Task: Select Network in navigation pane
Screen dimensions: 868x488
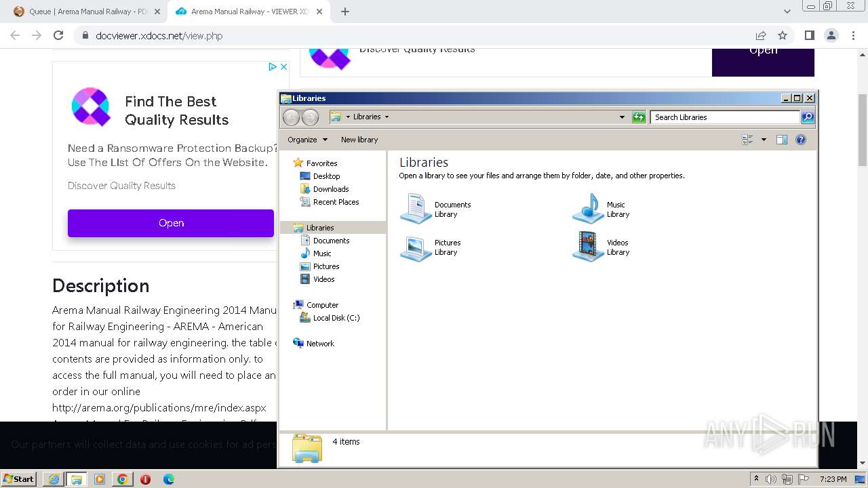Action: click(320, 344)
